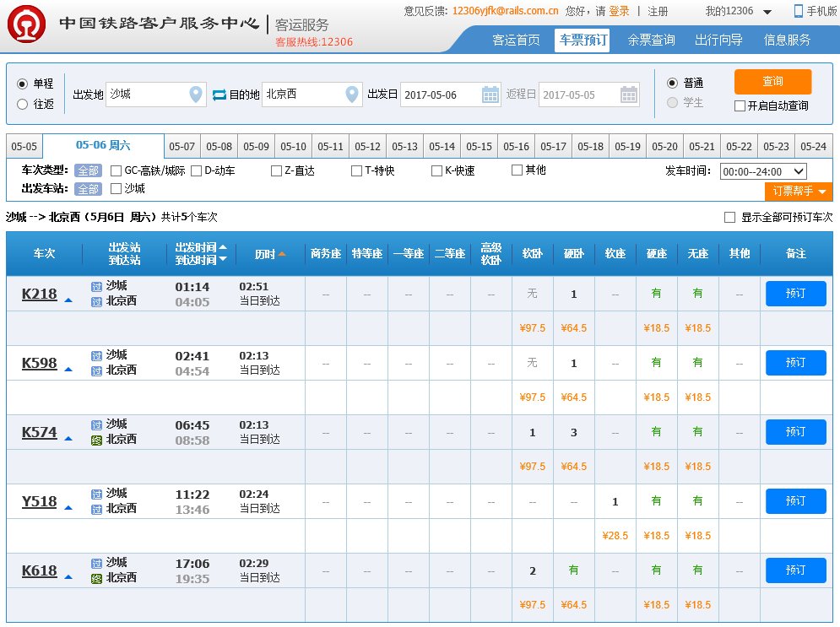Click 预订 for train Y518

[795, 501]
